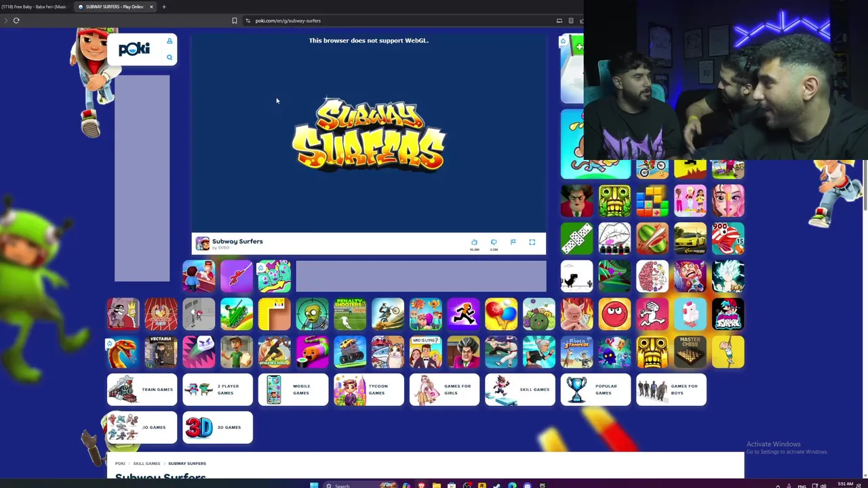Screen dimensions: 868x488
Task: Click the thumbs down dislike icon
Action: coord(494,242)
